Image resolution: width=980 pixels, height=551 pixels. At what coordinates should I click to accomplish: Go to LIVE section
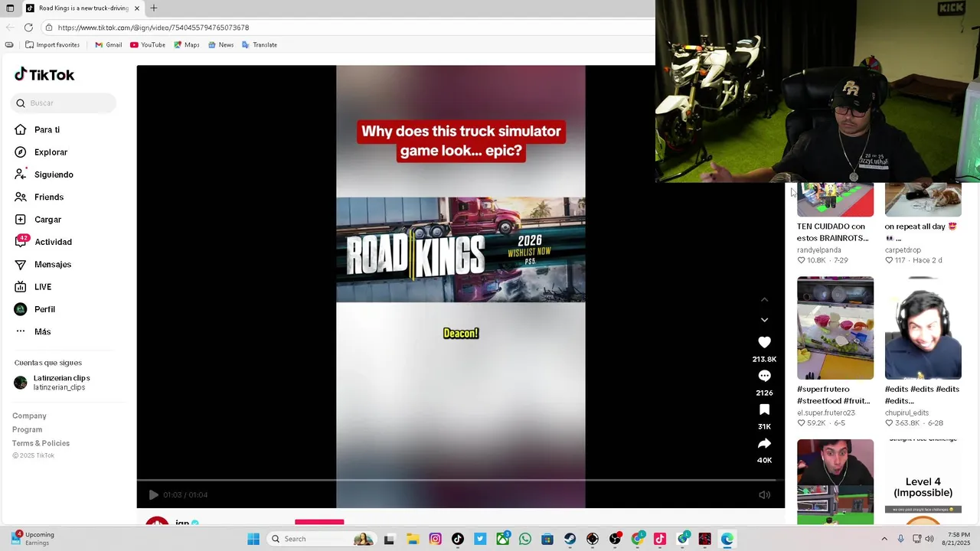pos(43,287)
